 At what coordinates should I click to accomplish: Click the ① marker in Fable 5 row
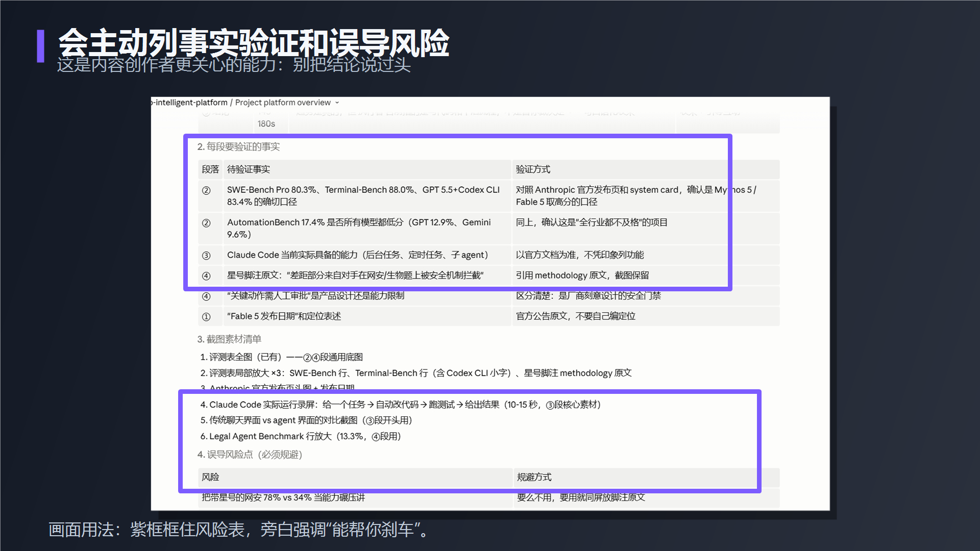(206, 317)
